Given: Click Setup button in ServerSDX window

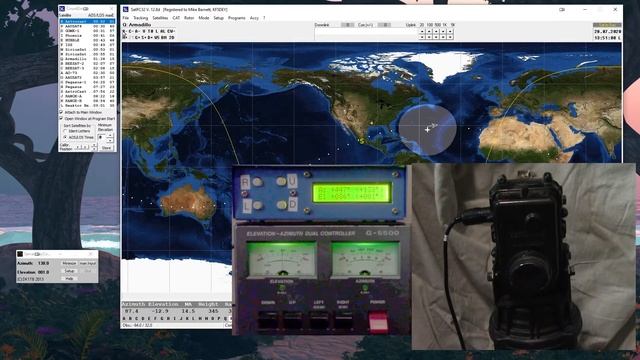Looking at the screenshot, I should (69, 271).
